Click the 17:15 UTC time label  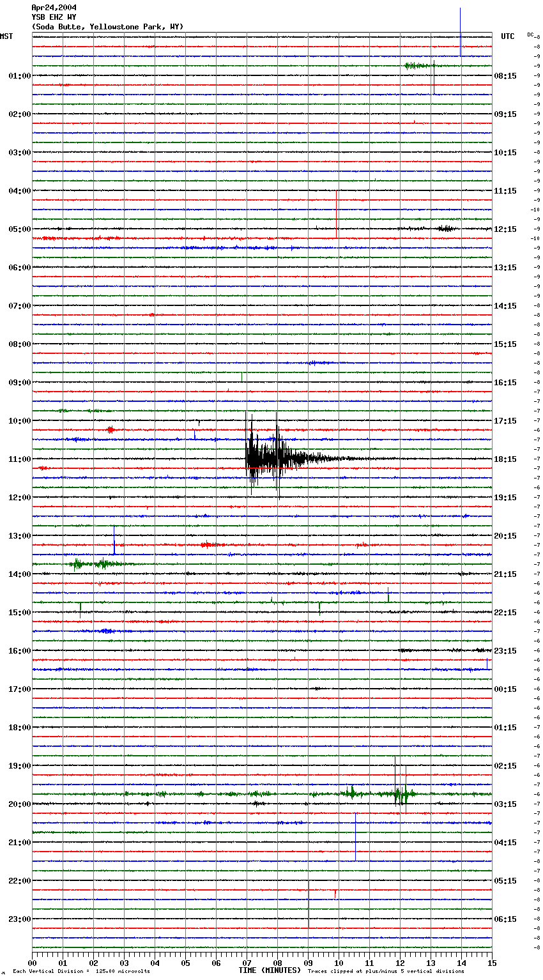click(505, 421)
